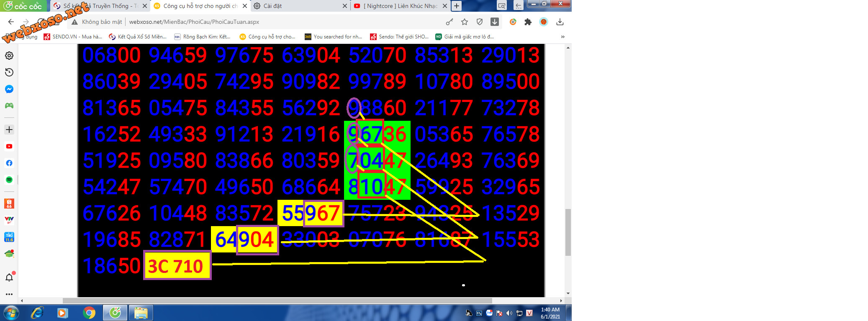Launch YouTube from the sidebar
The image size is (868, 321).
tap(9, 146)
